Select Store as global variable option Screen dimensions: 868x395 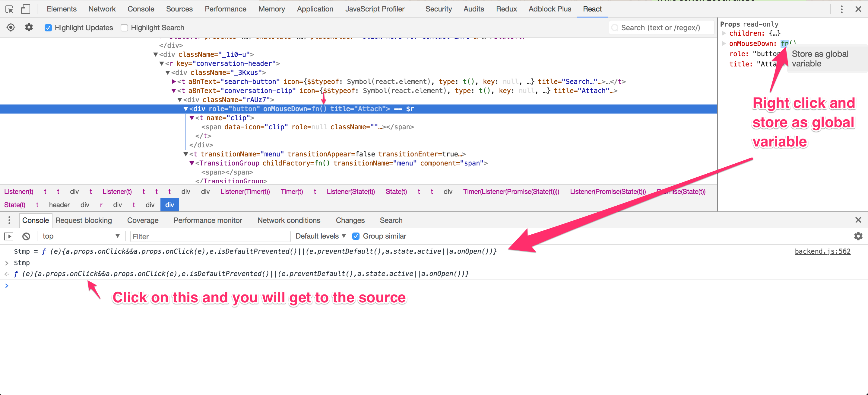coord(819,59)
